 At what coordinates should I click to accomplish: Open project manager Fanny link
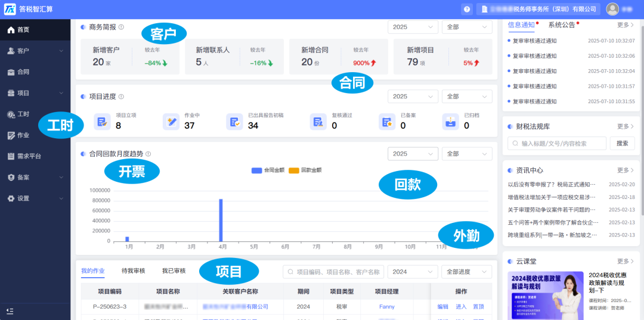pos(387,306)
